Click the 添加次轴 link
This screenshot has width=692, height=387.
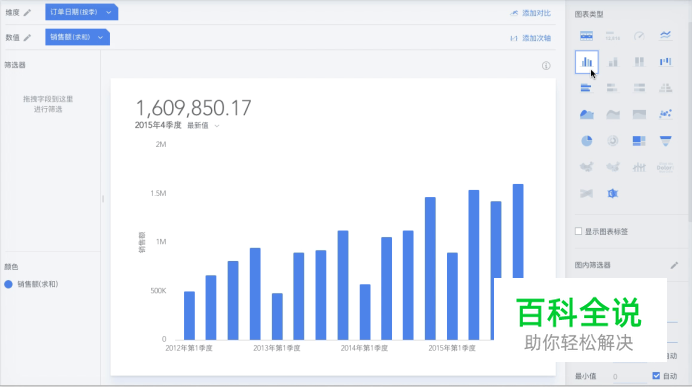tap(530, 38)
